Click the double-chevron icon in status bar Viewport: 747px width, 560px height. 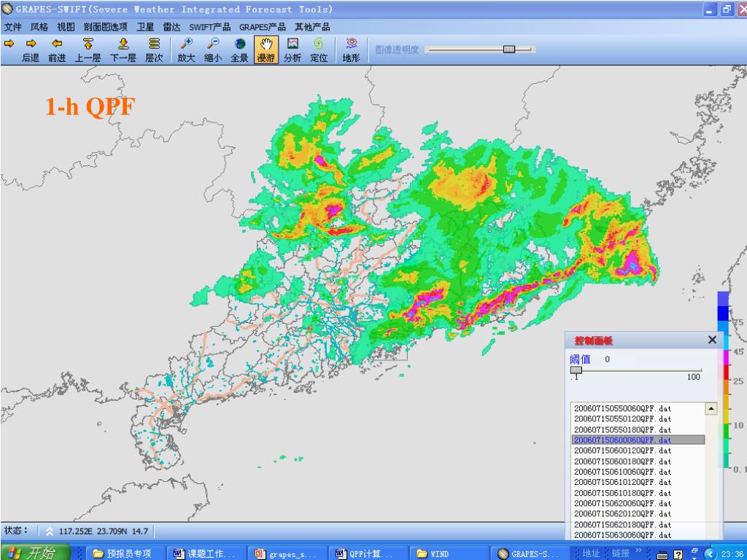point(49,532)
